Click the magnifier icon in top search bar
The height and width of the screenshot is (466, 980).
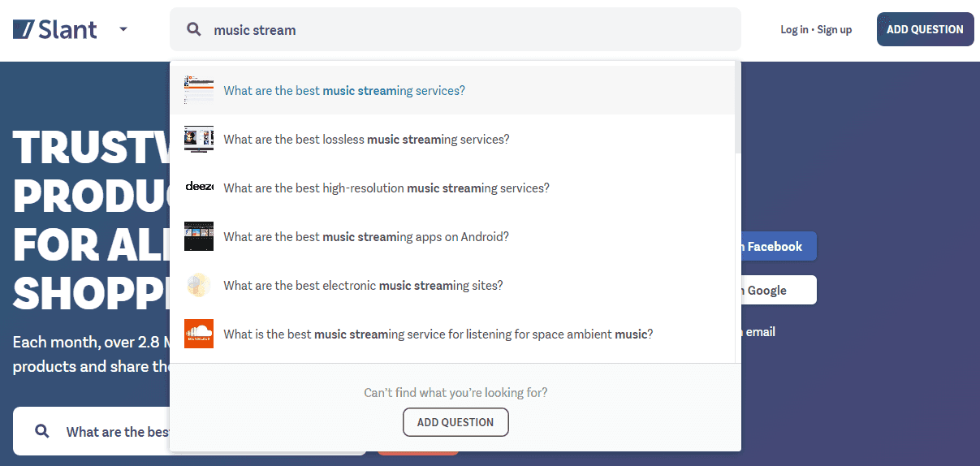[194, 29]
